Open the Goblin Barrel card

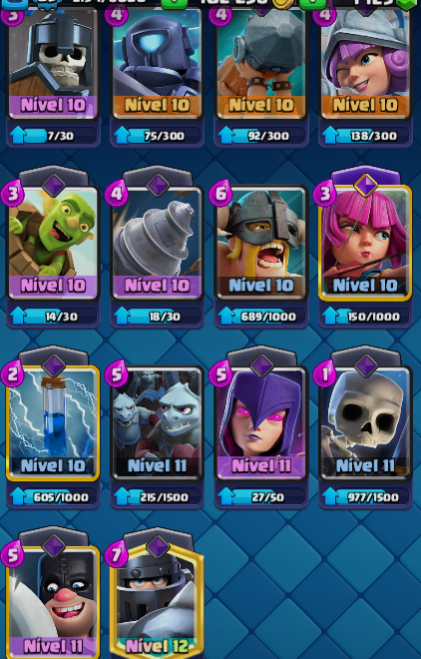point(53,243)
